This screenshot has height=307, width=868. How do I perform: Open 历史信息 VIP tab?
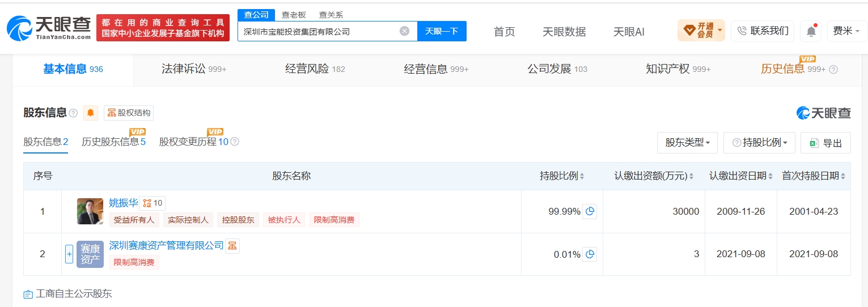click(793, 69)
